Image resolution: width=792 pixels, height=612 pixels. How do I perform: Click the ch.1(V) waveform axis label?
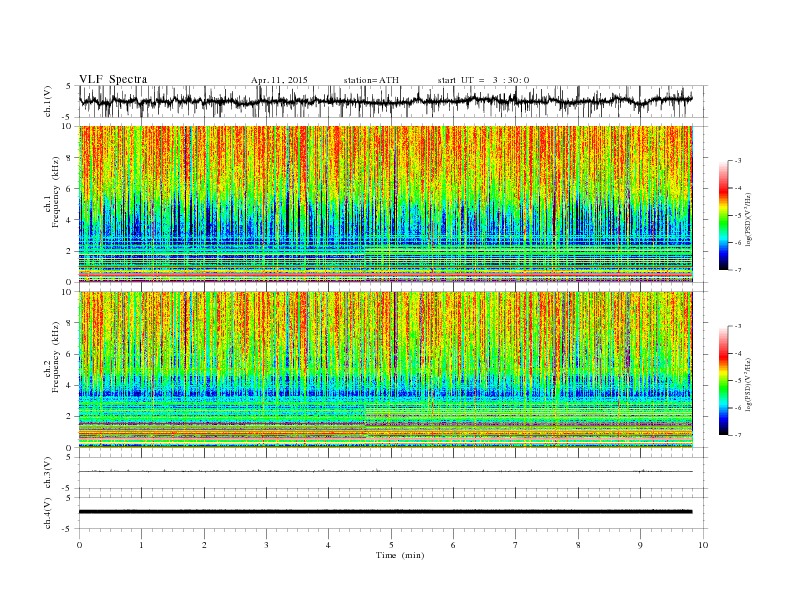click(47, 101)
